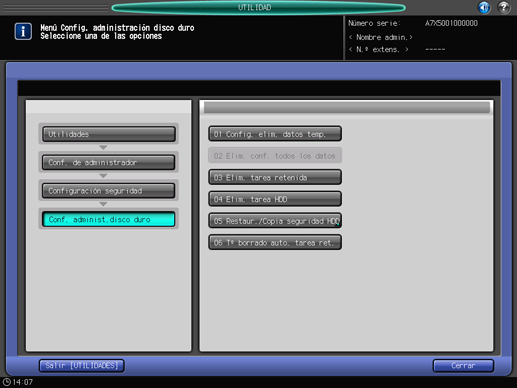Open 06 Tº borrado auto. tarea ret.

275,243
